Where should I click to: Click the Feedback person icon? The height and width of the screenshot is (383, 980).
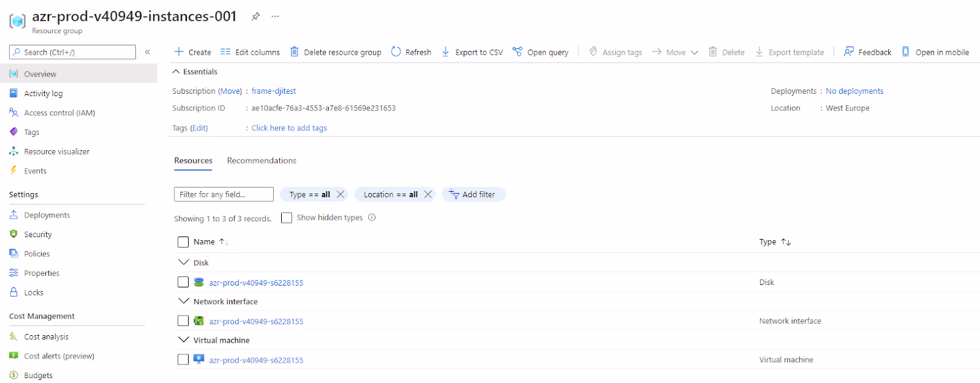[849, 51]
